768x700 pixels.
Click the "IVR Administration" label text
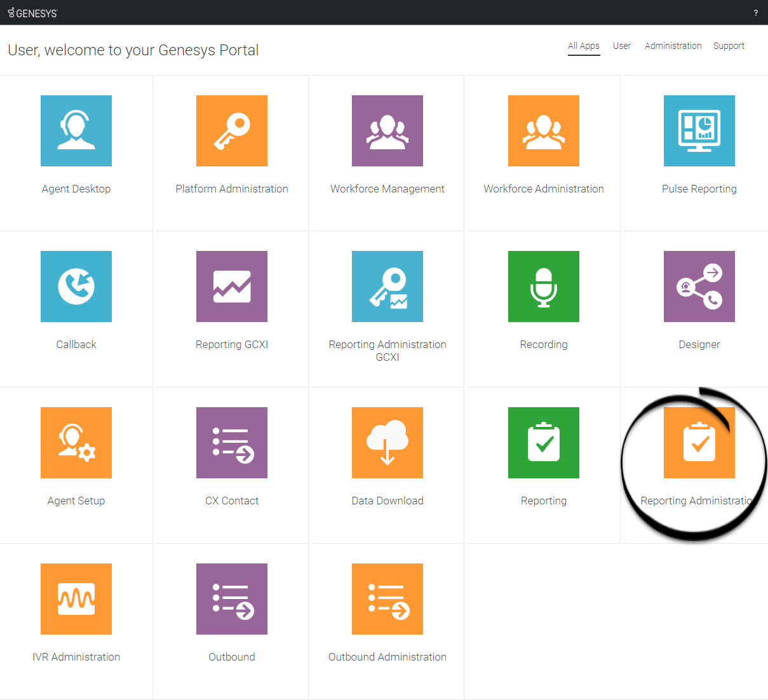click(76, 657)
